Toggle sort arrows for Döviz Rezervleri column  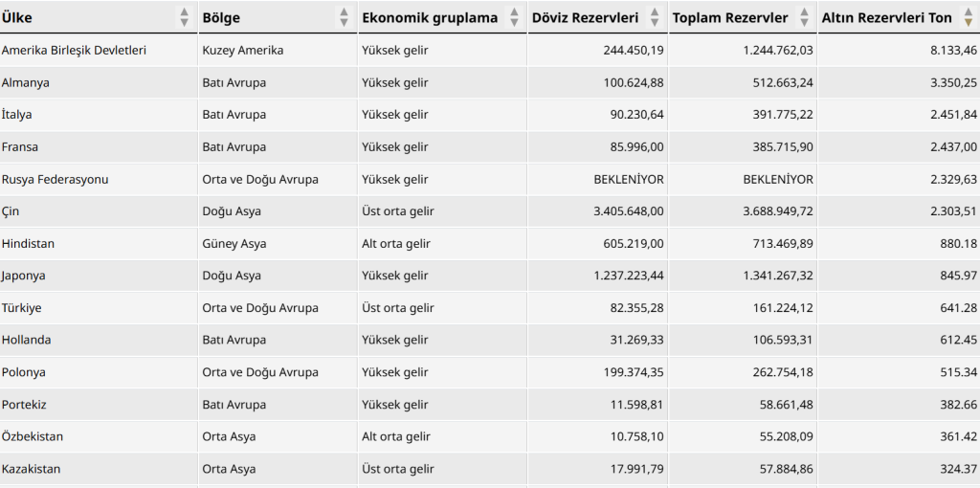pos(655,17)
